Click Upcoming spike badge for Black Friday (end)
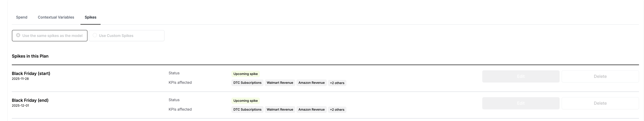 pos(245,101)
